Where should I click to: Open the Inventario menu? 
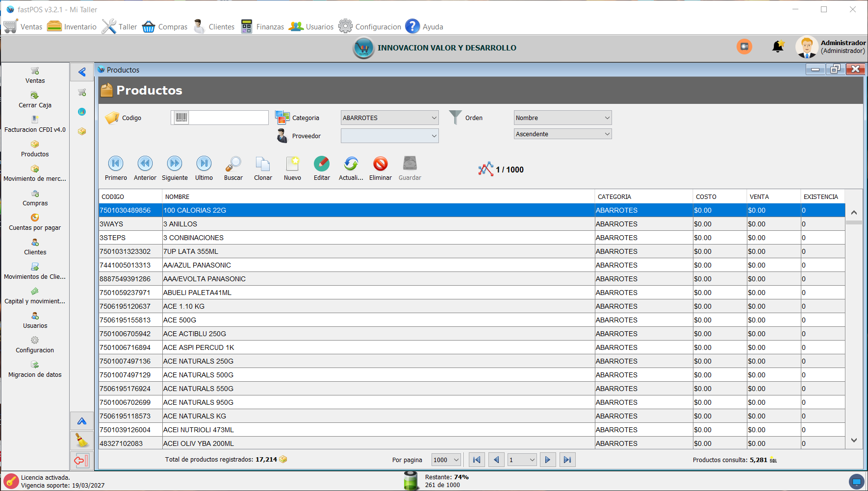pyautogui.click(x=72, y=26)
